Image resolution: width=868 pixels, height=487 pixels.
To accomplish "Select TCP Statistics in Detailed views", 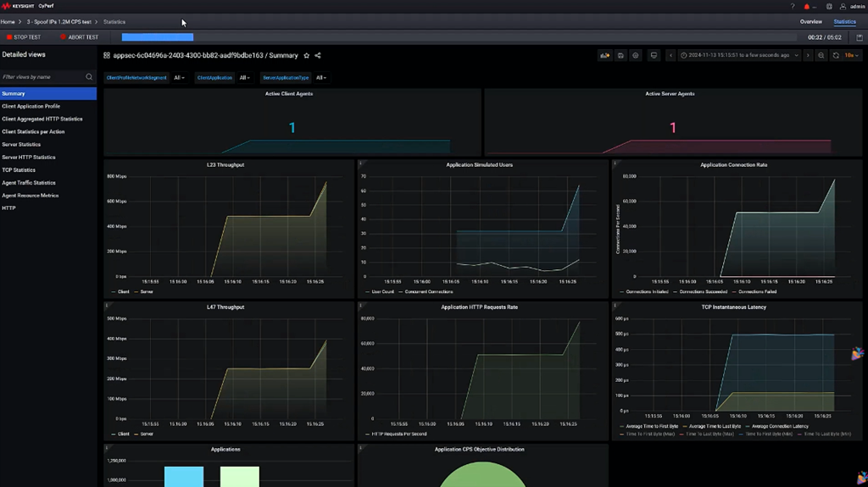I will (x=19, y=170).
